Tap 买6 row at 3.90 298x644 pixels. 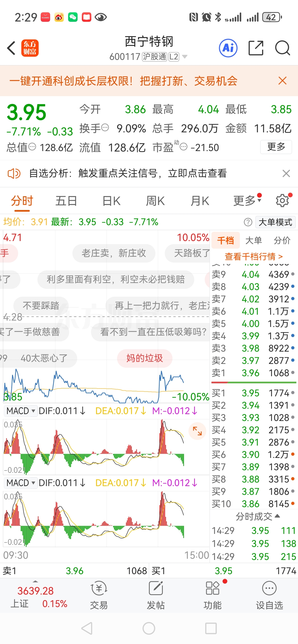pos(254,455)
